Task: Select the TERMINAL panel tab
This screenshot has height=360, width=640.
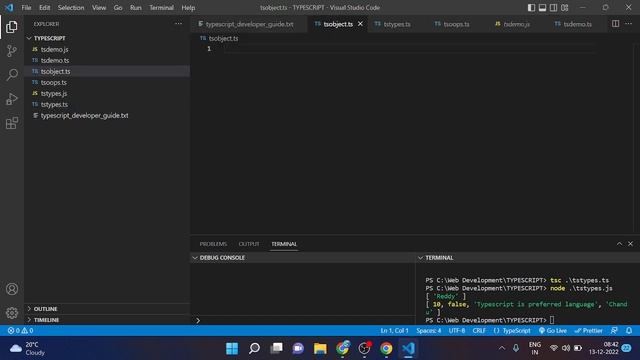Action: pyautogui.click(x=284, y=244)
